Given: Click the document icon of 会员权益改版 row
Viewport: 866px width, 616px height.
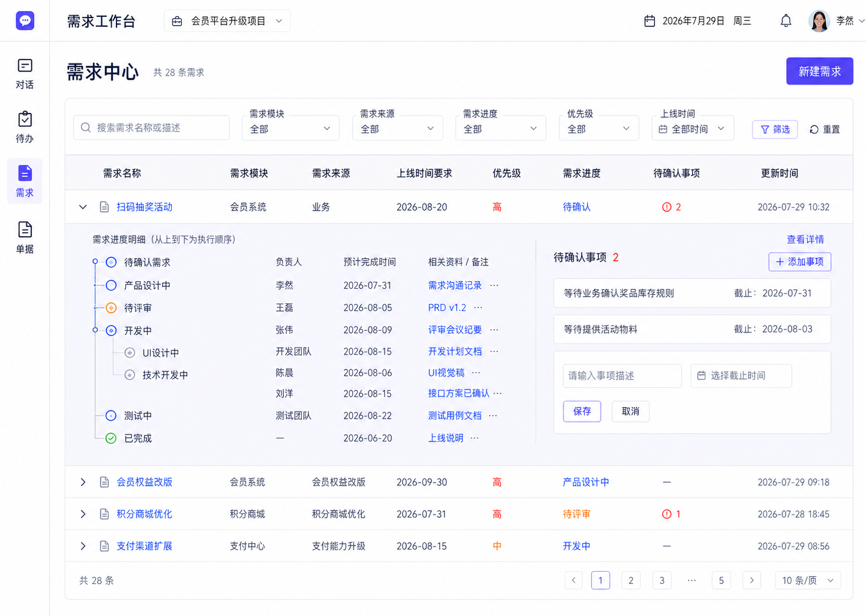Looking at the screenshot, I should (104, 482).
